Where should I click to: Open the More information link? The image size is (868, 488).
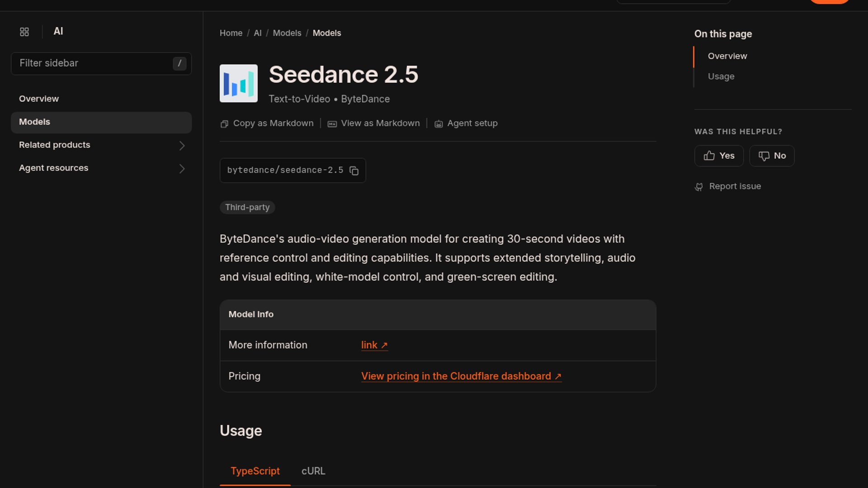click(x=374, y=345)
